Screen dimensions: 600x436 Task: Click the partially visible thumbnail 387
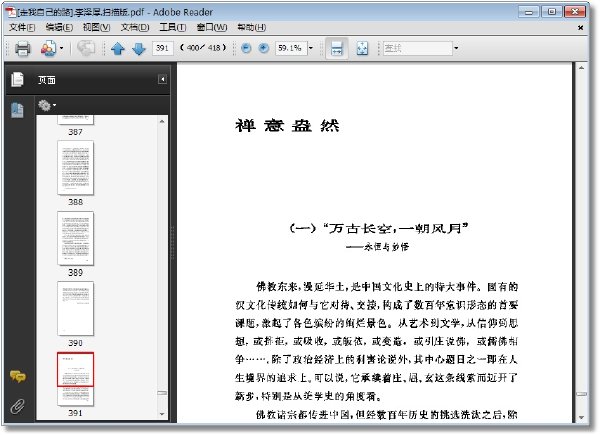(75, 120)
